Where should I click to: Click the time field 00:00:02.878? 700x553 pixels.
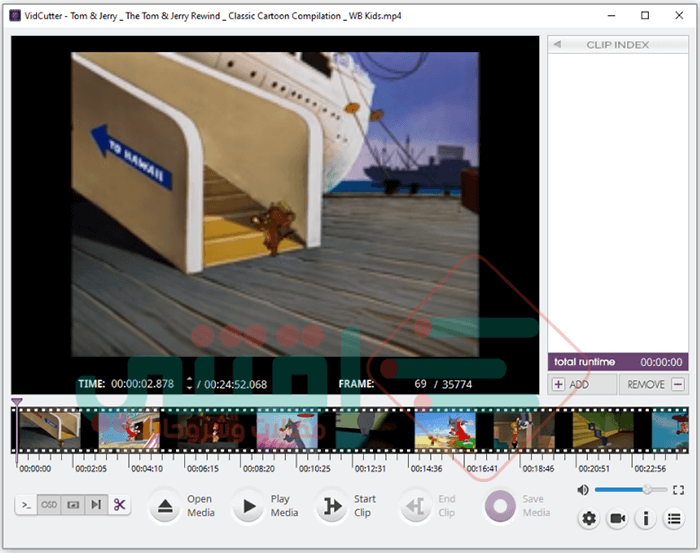pos(142,384)
